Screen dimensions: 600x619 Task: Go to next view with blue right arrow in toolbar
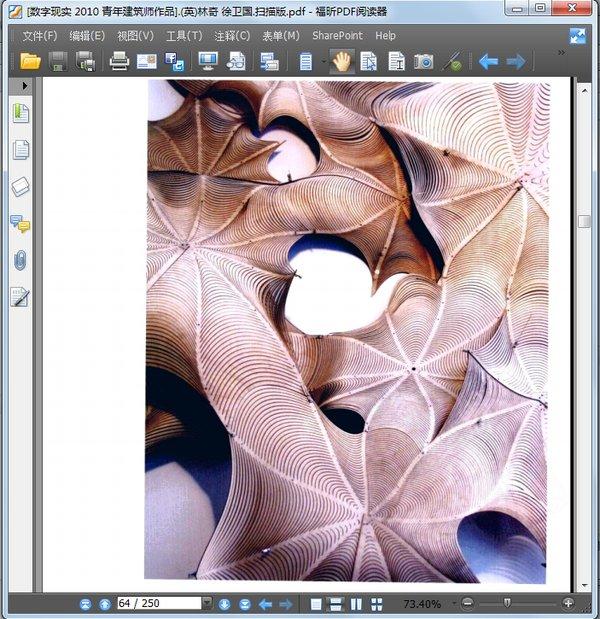516,62
